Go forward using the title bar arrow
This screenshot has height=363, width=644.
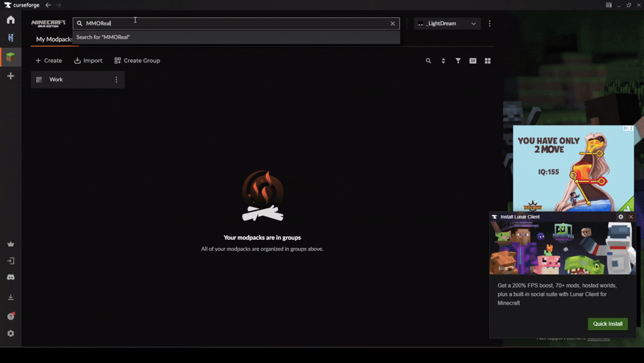pyautogui.click(x=58, y=5)
